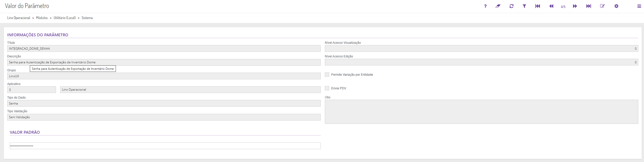644x162 pixels.
Task: Click the Valor Padrão password field
Action: click(165, 146)
